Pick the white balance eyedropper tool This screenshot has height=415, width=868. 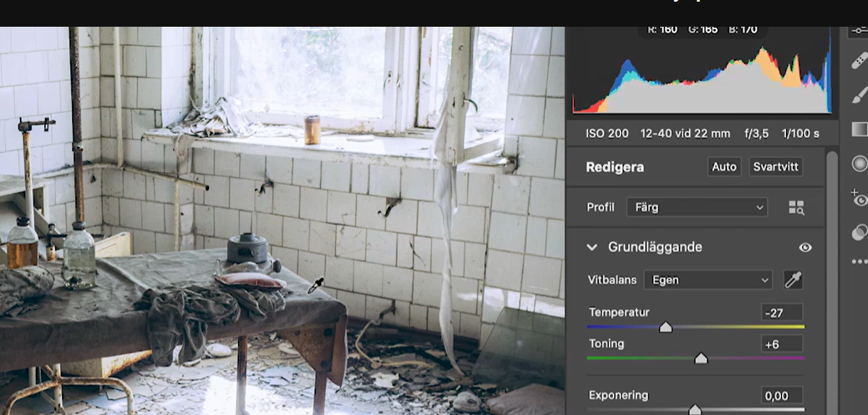pos(793,280)
